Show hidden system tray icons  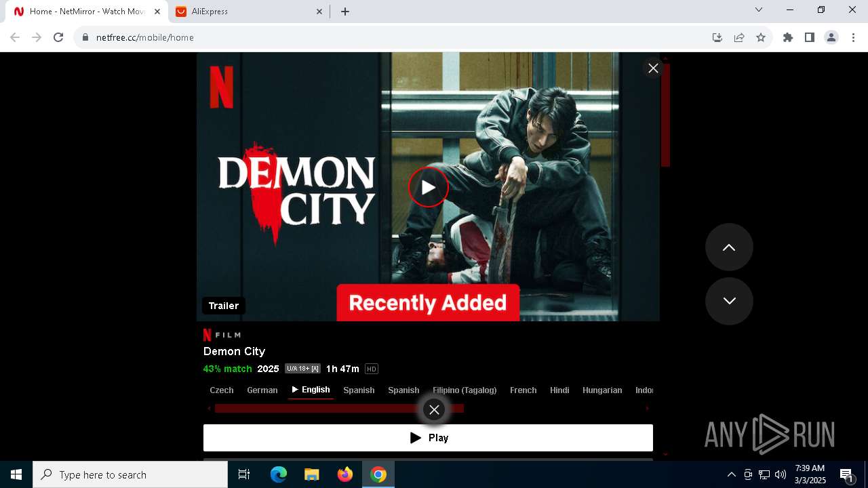(731, 474)
